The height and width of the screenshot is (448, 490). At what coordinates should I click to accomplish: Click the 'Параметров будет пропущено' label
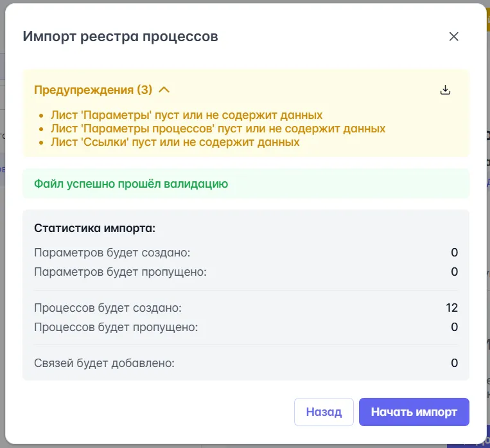coord(120,272)
